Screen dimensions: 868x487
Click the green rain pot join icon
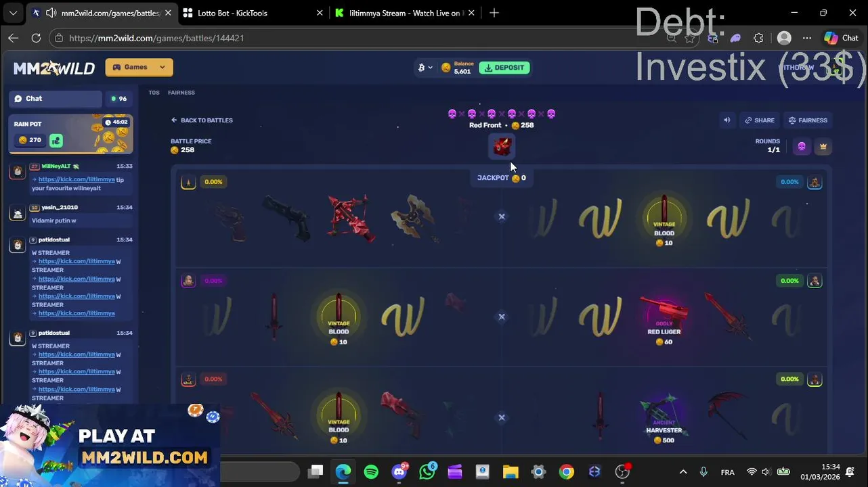tap(56, 140)
